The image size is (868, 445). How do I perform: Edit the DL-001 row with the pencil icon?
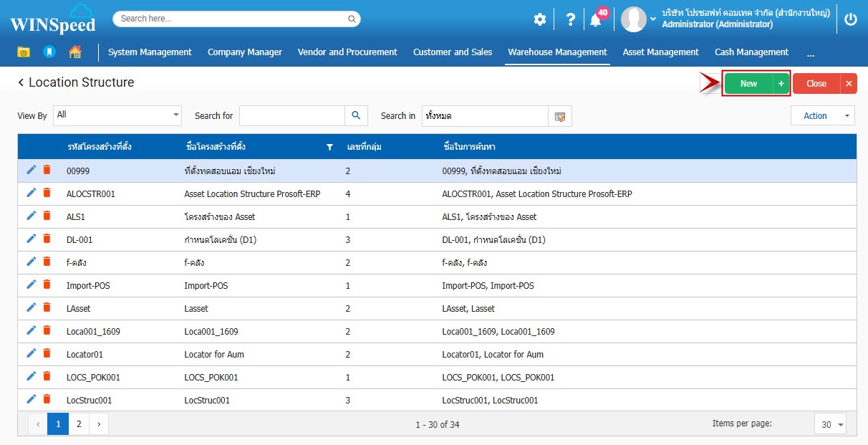(31, 239)
